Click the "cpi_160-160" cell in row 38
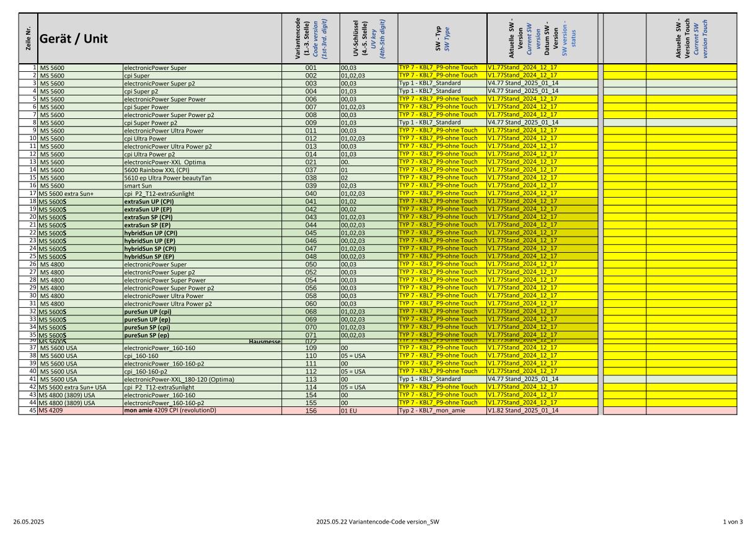The image size is (756, 534). click(x=203, y=356)
